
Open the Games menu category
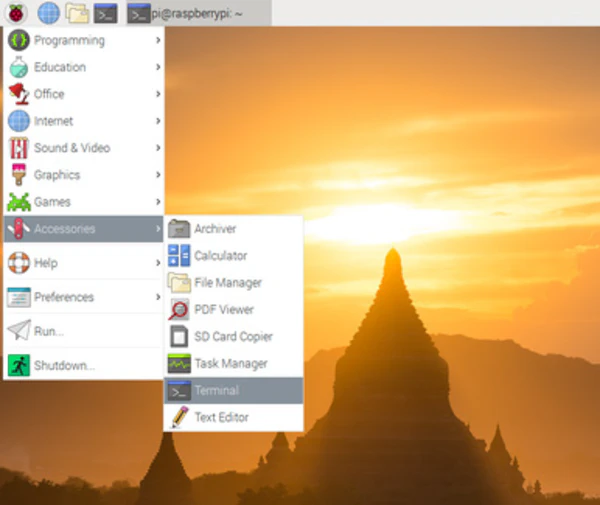click(x=52, y=202)
